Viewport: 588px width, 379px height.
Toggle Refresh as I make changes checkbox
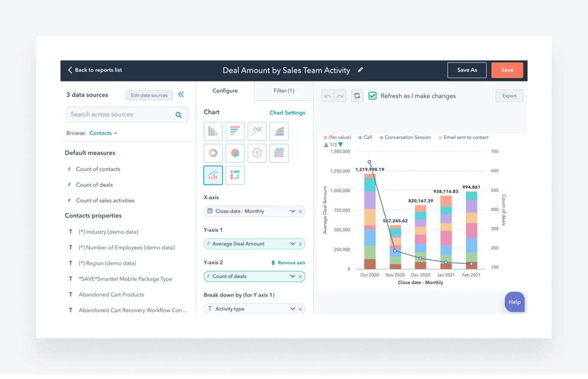pyautogui.click(x=372, y=96)
